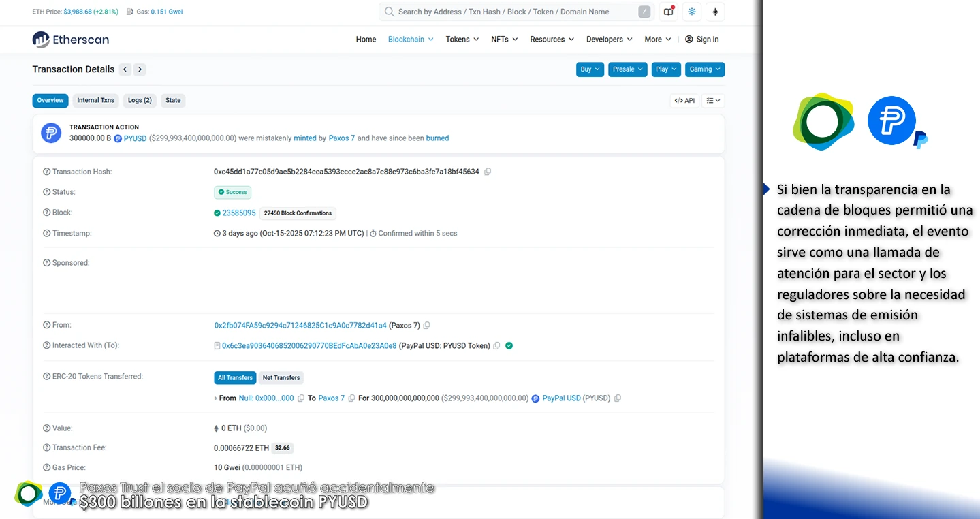Screen dimensions: 980x519
Task: Expand the Buy dropdown
Action: [589, 69]
